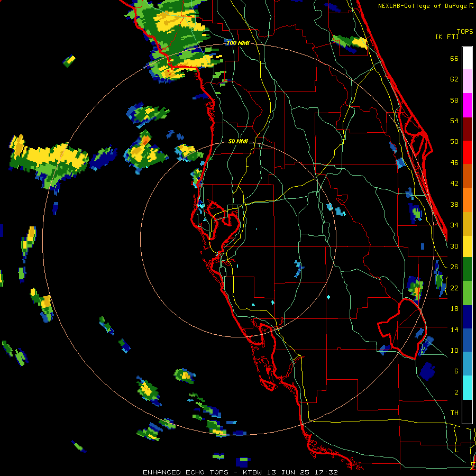The width and height of the screenshot is (476, 476).
Task: Click the legend value 34
Action: 454,225
